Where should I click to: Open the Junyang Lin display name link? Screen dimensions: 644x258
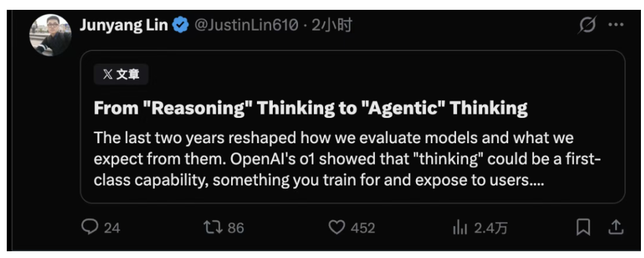(123, 26)
